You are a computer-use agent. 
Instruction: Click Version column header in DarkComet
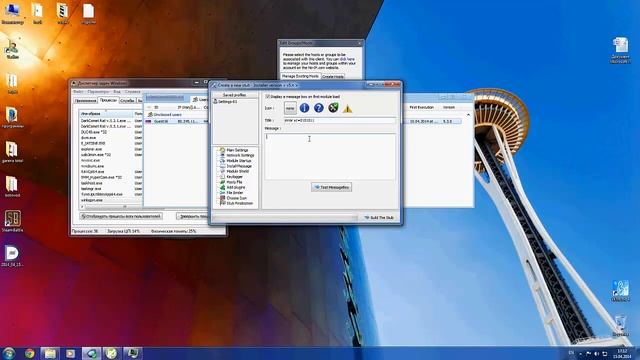click(449, 107)
